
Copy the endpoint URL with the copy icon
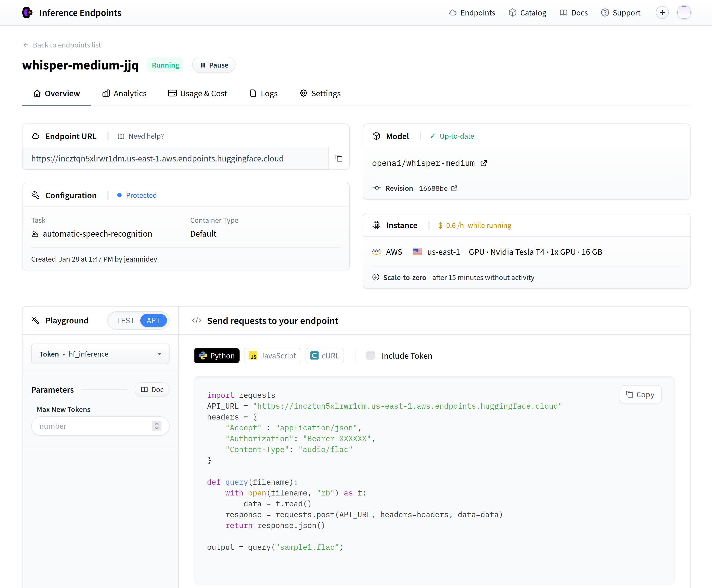click(x=339, y=158)
